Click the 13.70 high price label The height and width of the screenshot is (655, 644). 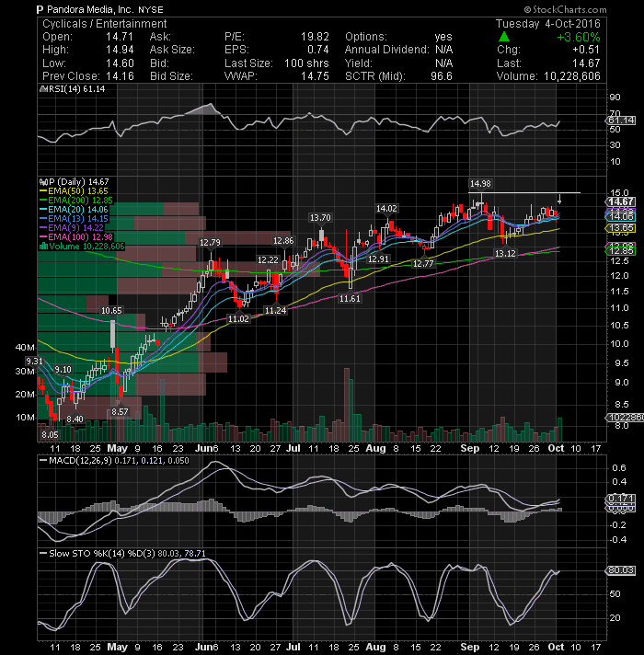tap(320, 218)
